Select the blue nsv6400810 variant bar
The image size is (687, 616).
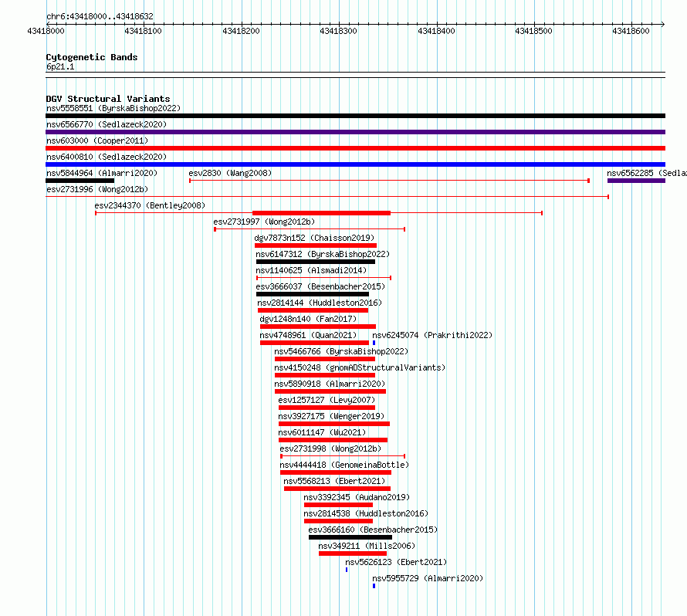[x=355, y=164]
